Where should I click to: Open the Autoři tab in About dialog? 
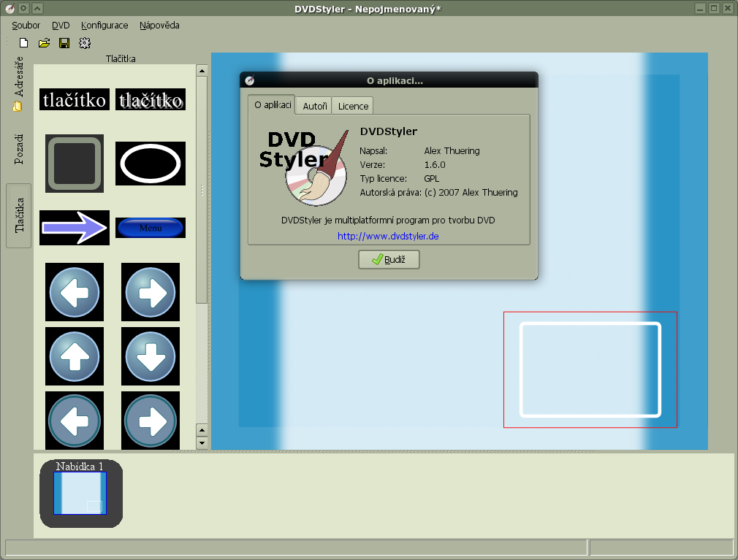[314, 107]
